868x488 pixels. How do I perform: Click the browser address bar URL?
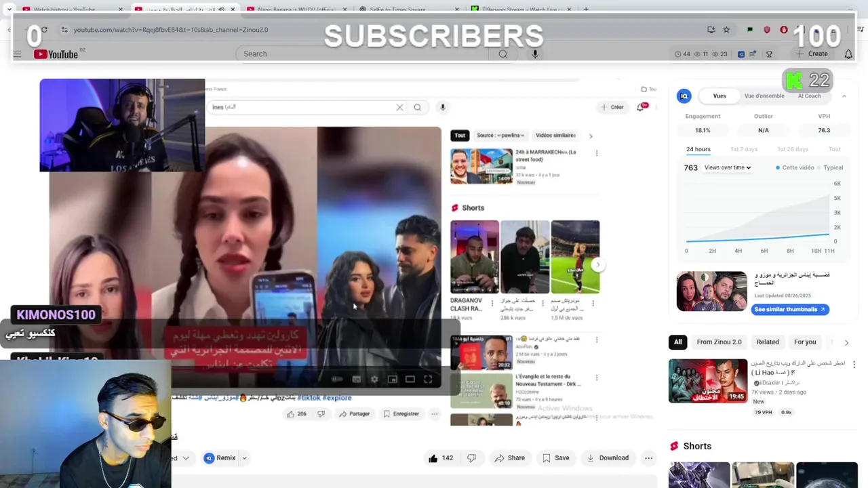tap(171, 30)
